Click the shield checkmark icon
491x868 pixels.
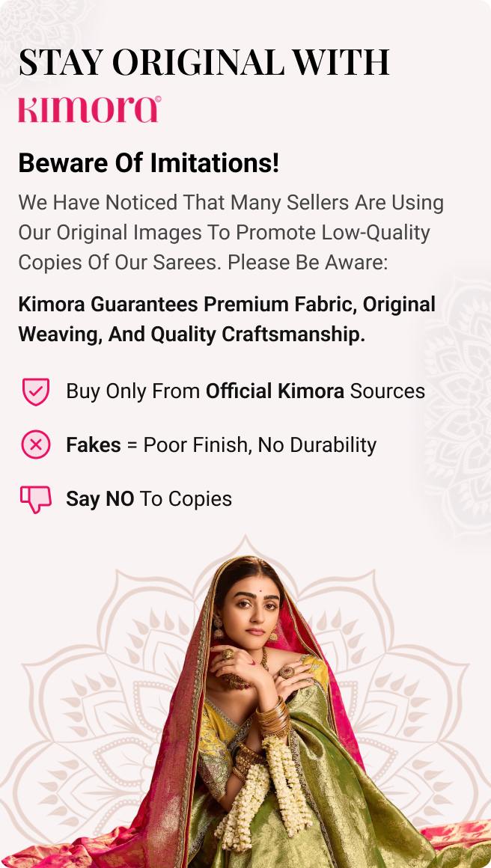pyautogui.click(x=35, y=391)
